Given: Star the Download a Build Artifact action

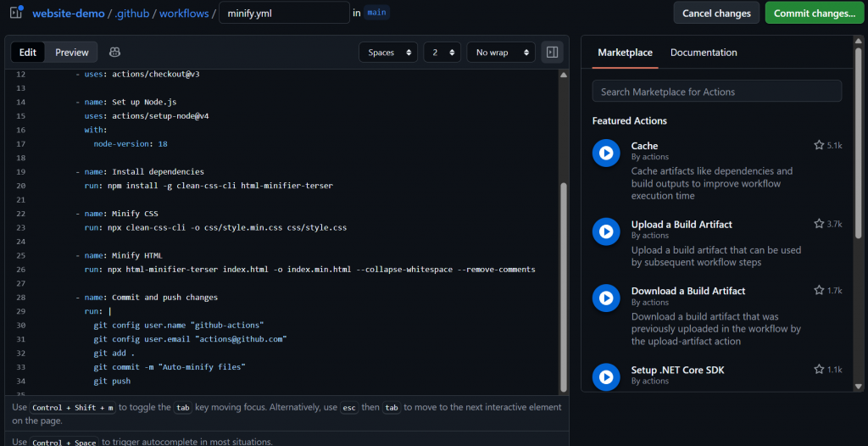Looking at the screenshot, I should (819, 290).
